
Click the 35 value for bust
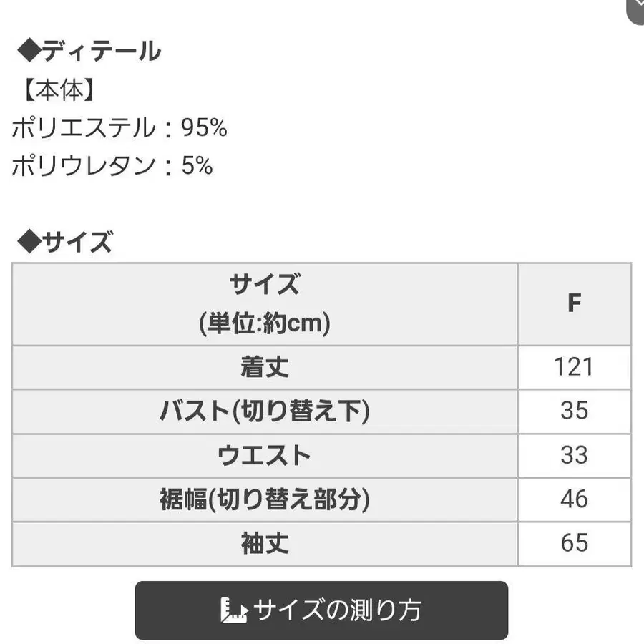pos(574,411)
